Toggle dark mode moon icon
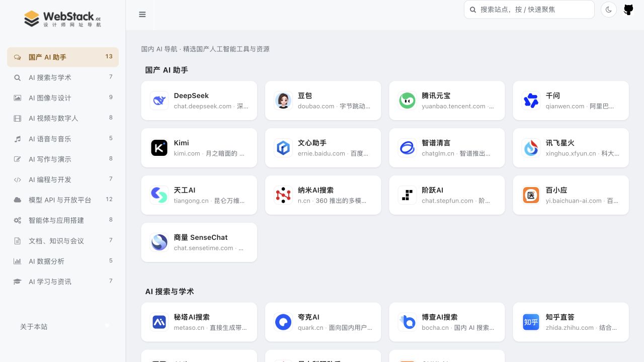Image resolution: width=644 pixels, height=362 pixels. [x=609, y=10]
